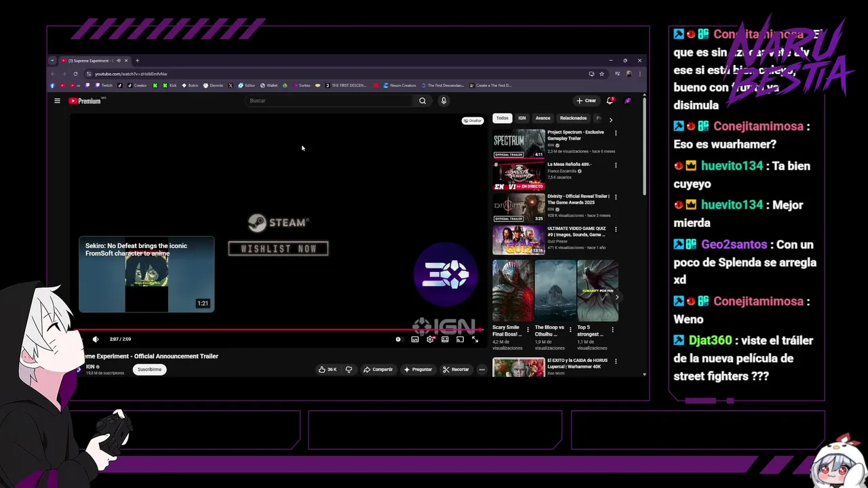Screen dimensions: 868x488
Task: Cast video with Play on TV icon
Action: click(460, 340)
